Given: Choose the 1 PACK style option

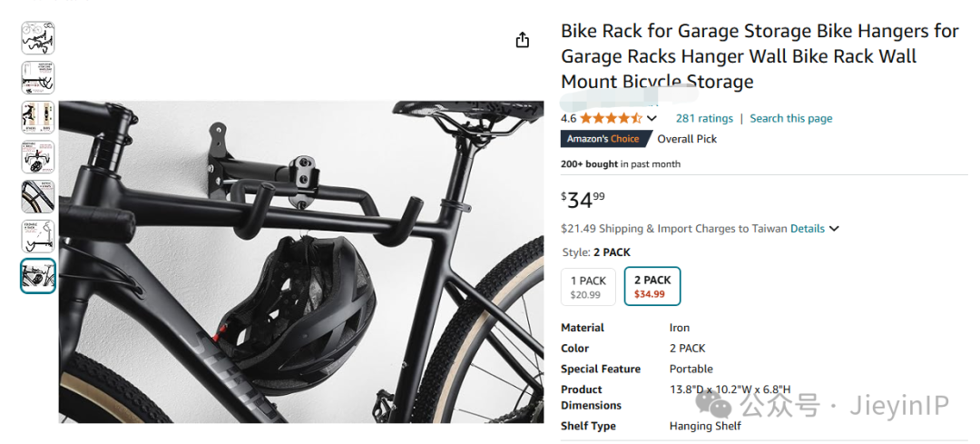Looking at the screenshot, I should coord(588,286).
